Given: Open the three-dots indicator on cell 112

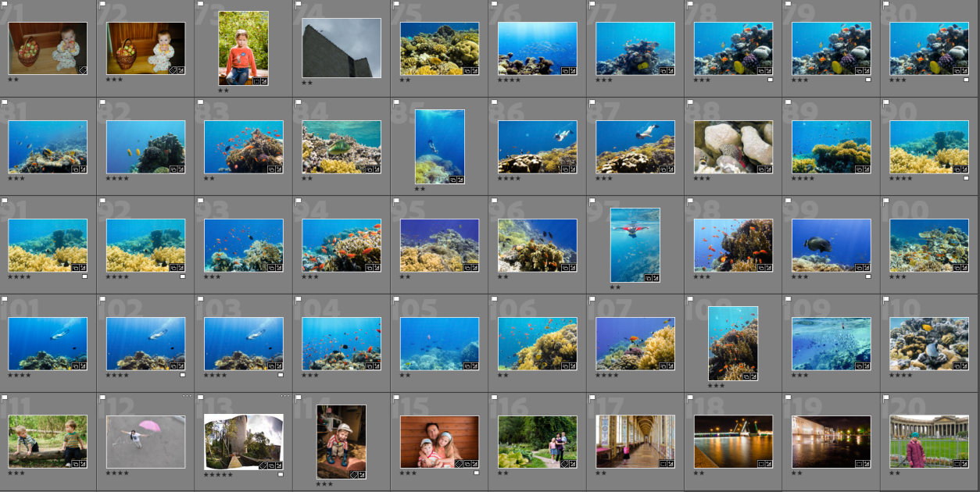Looking at the screenshot, I should [x=188, y=397].
